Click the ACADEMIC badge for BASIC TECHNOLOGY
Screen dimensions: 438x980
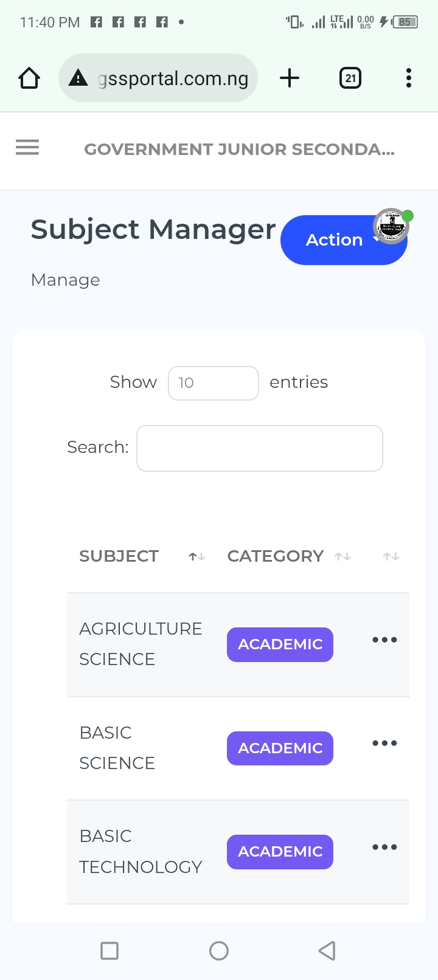[x=280, y=852]
